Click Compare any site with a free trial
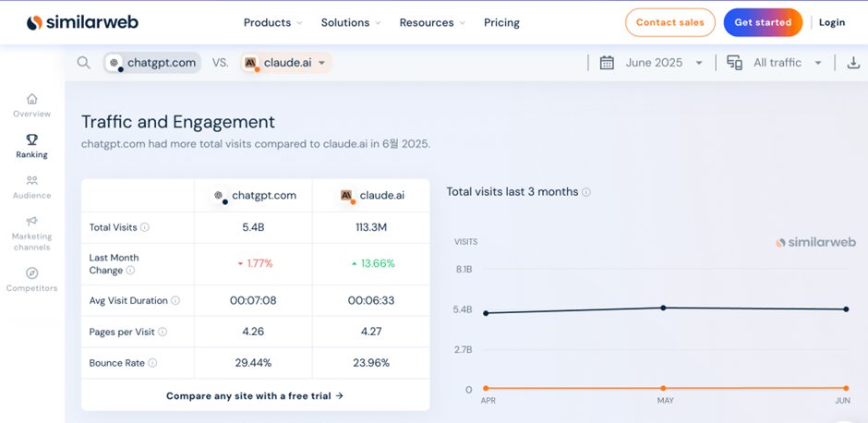This screenshot has height=423, width=868. coord(255,395)
